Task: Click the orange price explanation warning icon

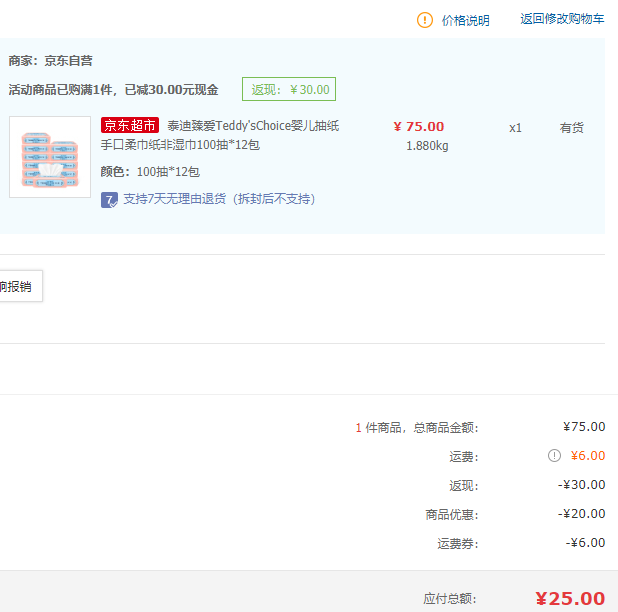Action: (424, 20)
